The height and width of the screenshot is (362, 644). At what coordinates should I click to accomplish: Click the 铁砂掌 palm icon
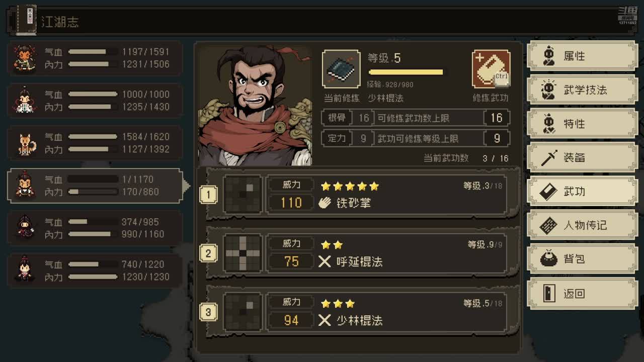(x=325, y=203)
